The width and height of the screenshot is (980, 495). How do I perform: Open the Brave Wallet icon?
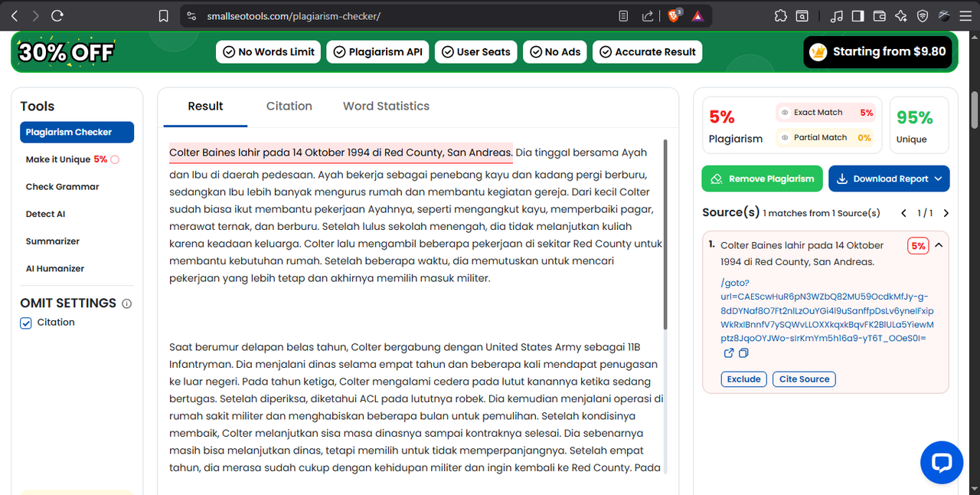(x=880, y=15)
